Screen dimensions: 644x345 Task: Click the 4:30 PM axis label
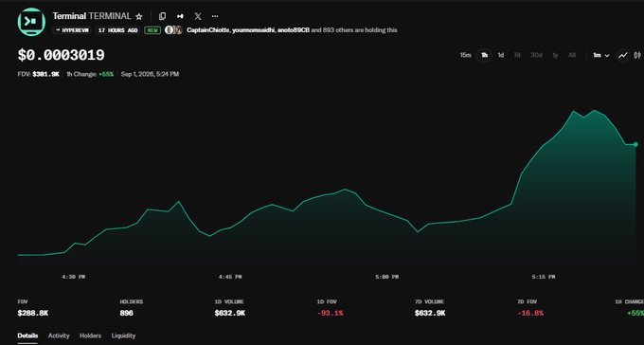click(x=74, y=277)
